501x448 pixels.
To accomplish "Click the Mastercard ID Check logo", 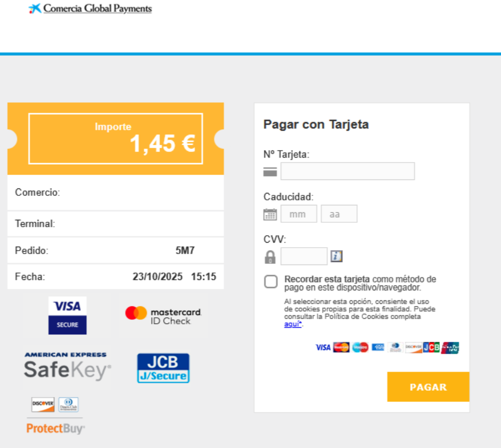I will 163,315.
